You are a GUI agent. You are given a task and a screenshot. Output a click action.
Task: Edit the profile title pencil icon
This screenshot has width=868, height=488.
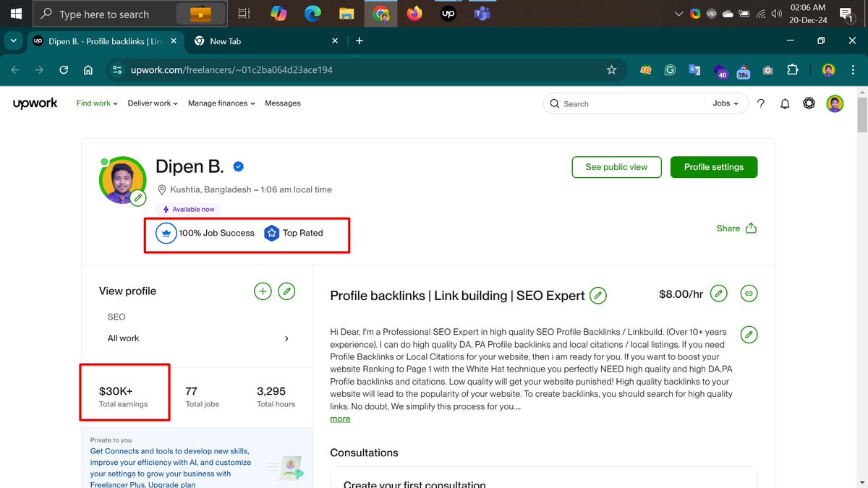(x=598, y=295)
